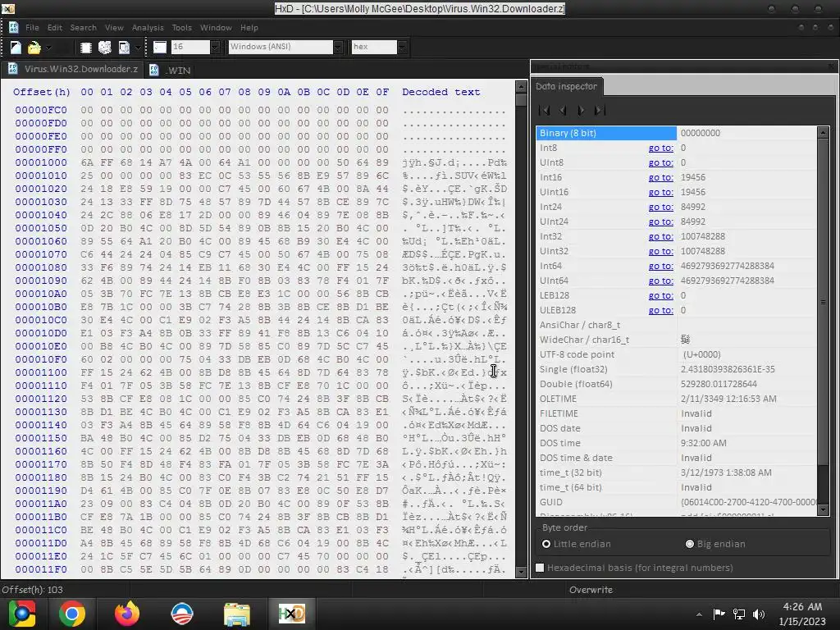Viewport: 840px width, 630px height.
Task: Click the bytes-per-row column icon
Action: click(x=160, y=47)
